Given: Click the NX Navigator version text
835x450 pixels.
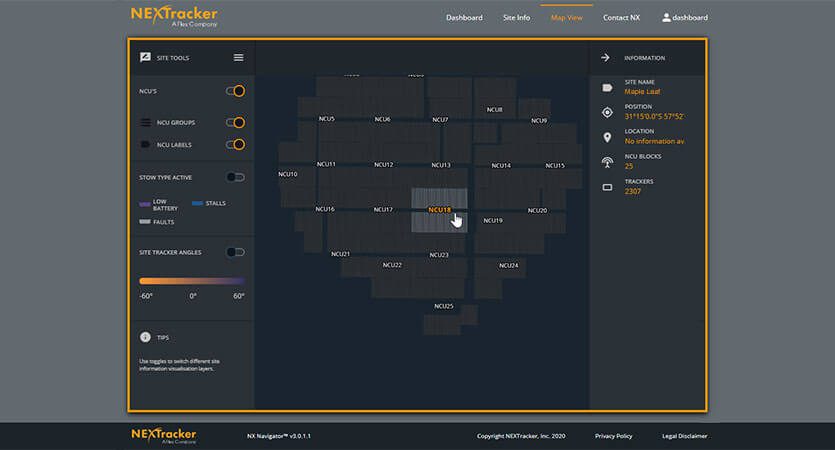Looking at the screenshot, I should point(279,436).
